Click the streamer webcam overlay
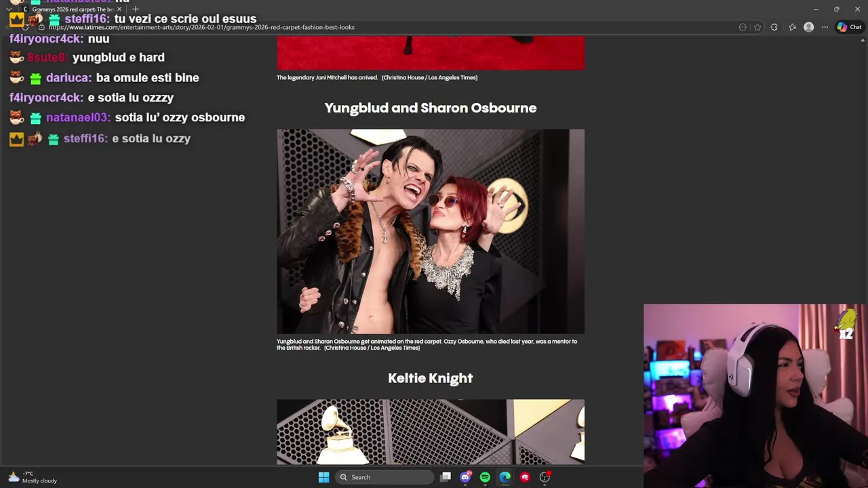The image size is (868, 488). coord(755,396)
